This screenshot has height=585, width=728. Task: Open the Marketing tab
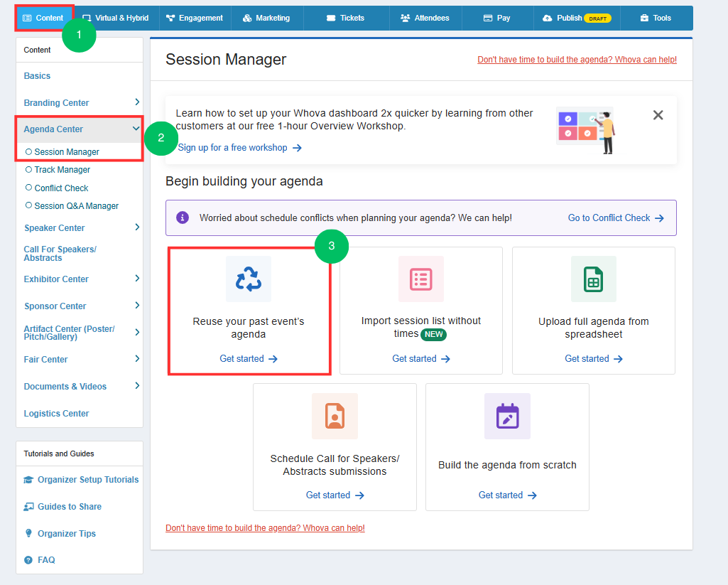pyautogui.click(x=266, y=18)
